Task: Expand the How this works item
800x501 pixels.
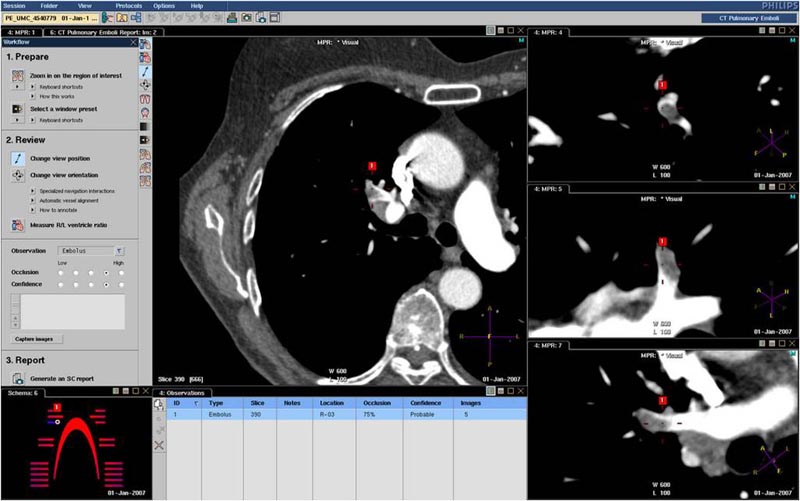Action: click(x=33, y=96)
